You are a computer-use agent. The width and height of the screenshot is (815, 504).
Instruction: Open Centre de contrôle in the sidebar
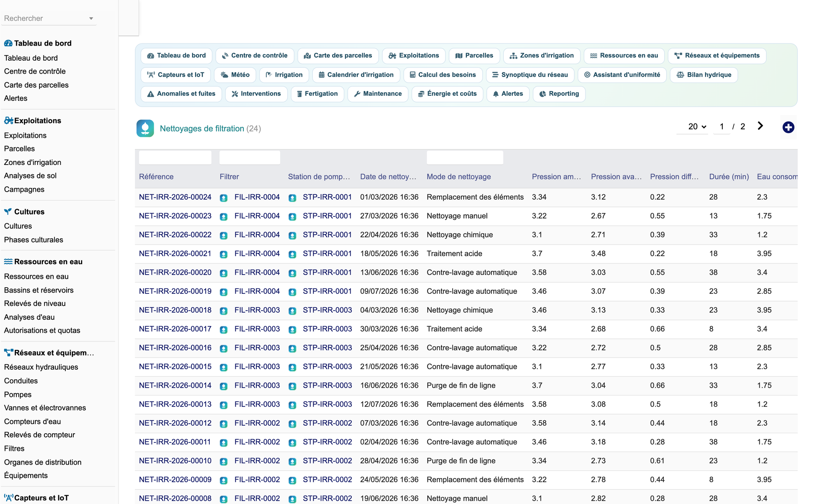point(35,71)
